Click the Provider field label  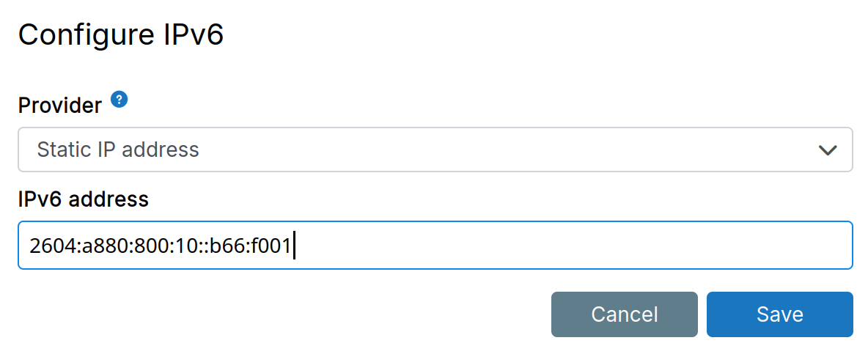[x=60, y=106]
